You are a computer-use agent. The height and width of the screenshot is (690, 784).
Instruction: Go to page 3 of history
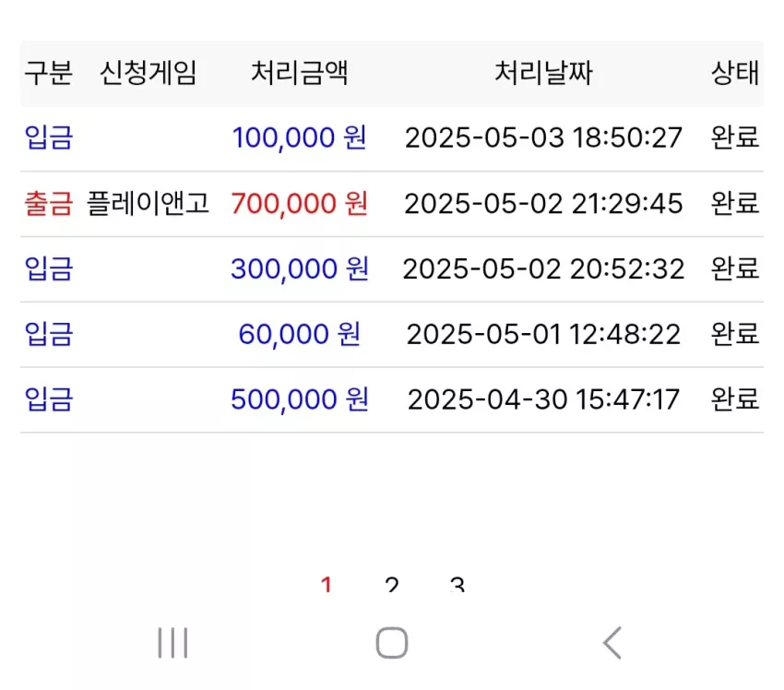[457, 584]
